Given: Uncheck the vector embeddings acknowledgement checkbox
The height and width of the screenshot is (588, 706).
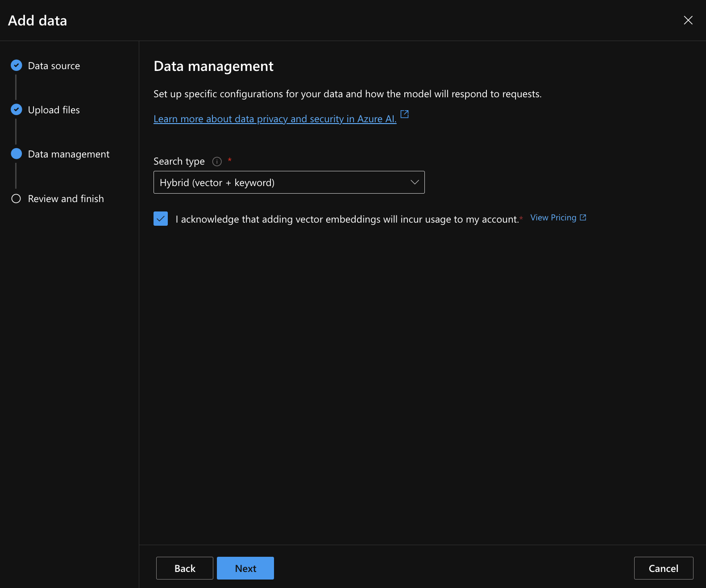Looking at the screenshot, I should tap(161, 219).
